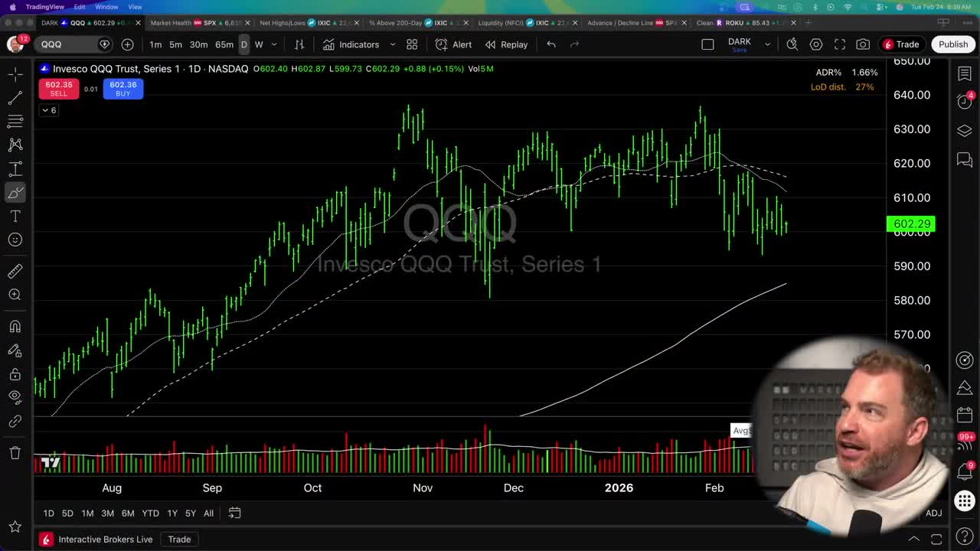Add a compare symbol with plus icon
This screenshot has height=551, width=980.
pos(127,44)
